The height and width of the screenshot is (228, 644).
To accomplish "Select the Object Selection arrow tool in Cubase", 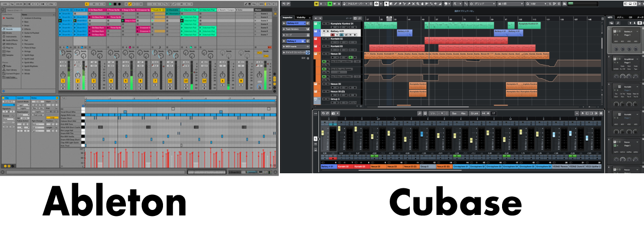I will 386,4.
